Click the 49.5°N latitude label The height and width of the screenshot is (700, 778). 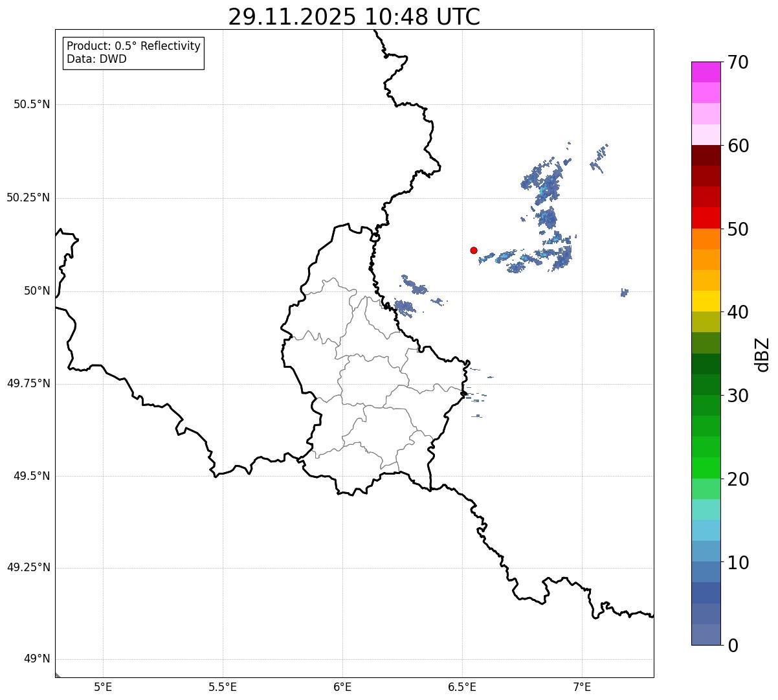click(x=31, y=476)
